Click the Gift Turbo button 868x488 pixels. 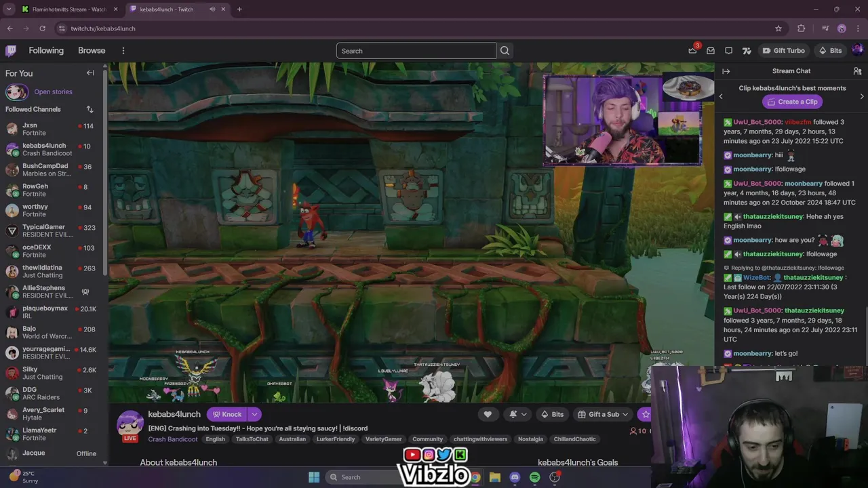coord(784,51)
